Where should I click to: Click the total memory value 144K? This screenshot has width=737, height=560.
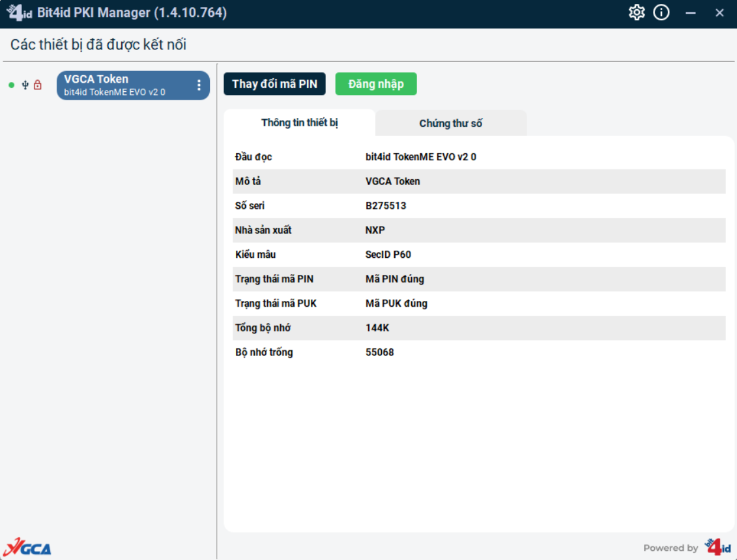click(377, 328)
